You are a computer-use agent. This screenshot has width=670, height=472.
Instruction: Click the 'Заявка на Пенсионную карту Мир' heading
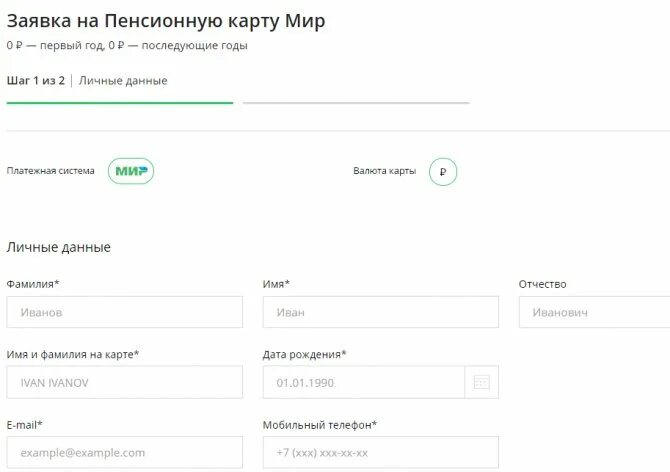coord(166,21)
